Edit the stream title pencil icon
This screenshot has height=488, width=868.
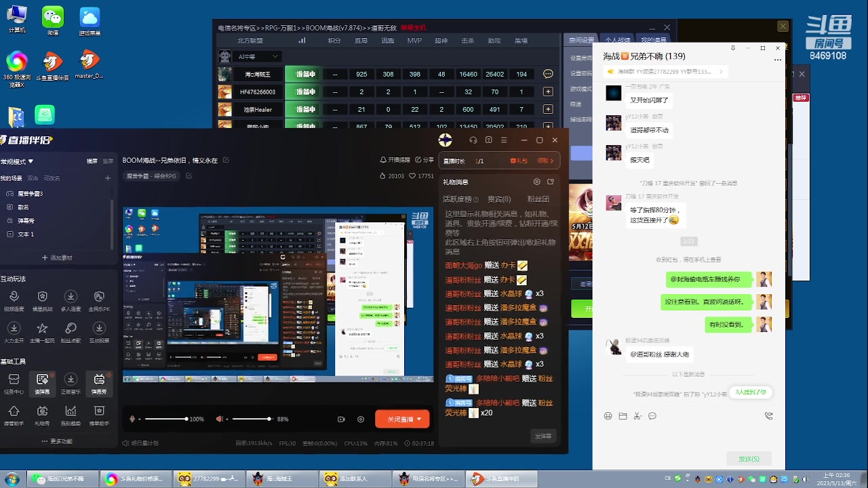tap(226, 161)
